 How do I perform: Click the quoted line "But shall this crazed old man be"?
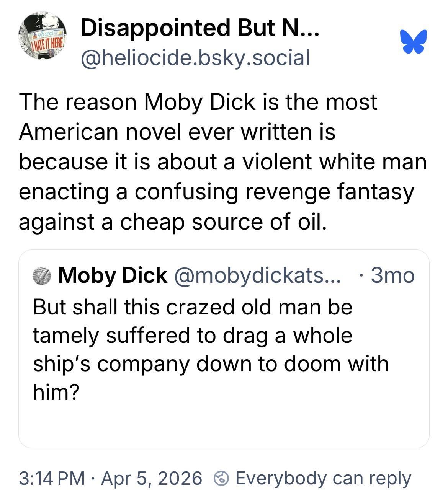tap(192, 307)
